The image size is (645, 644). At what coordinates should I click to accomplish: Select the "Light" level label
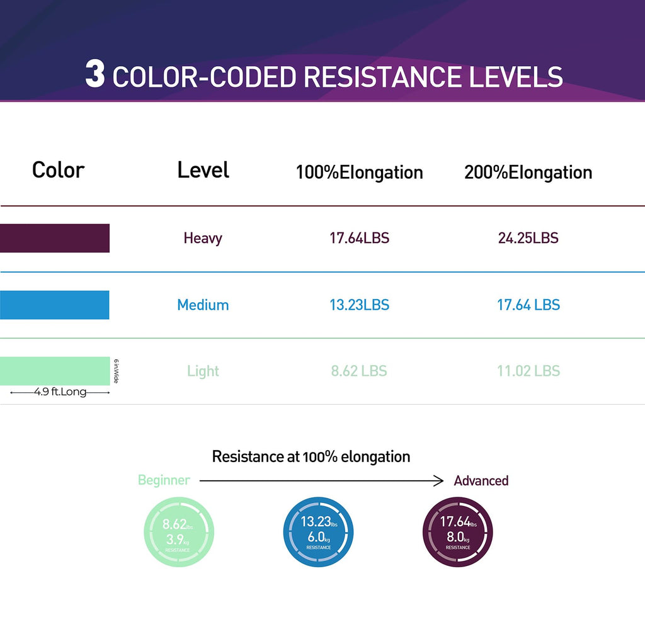pos(203,371)
